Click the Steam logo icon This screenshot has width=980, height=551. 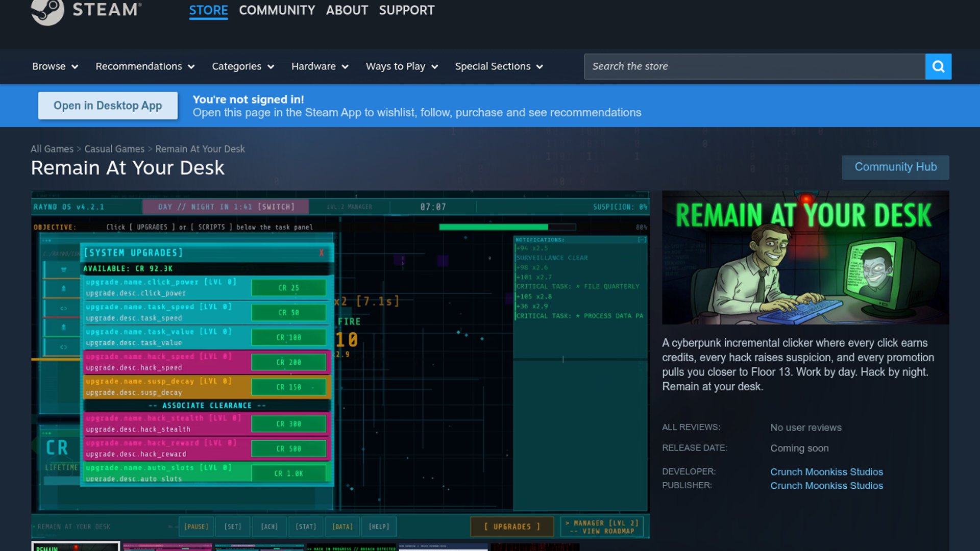coord(47,10)
